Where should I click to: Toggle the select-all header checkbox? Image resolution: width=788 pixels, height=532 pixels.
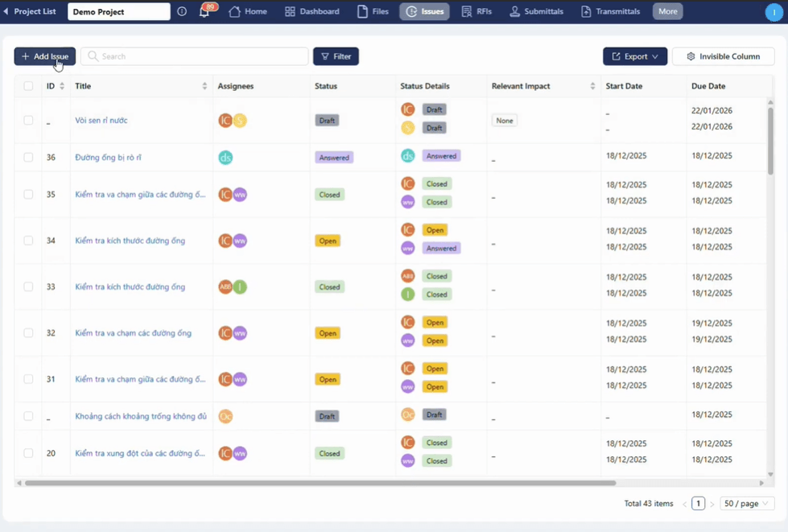28,86
